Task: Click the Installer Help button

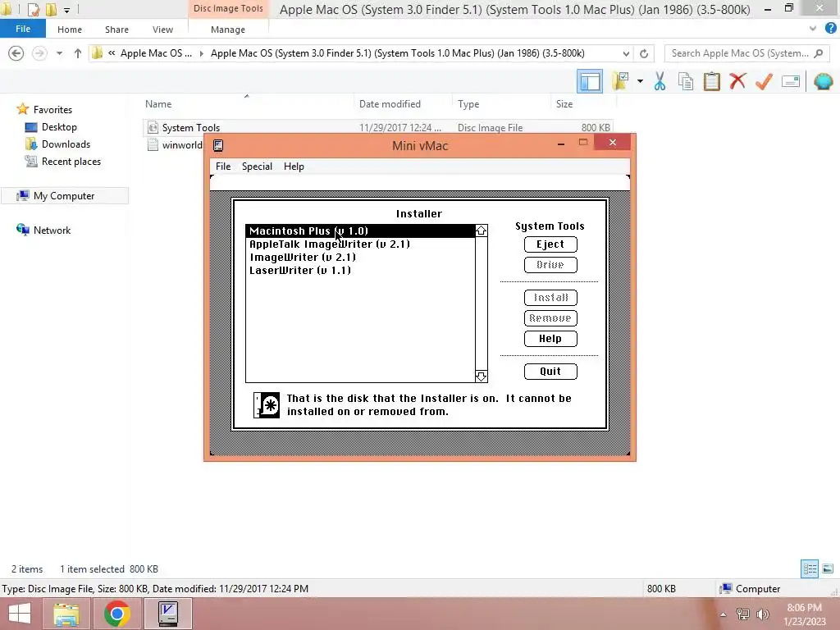Action: click(550, 339)
